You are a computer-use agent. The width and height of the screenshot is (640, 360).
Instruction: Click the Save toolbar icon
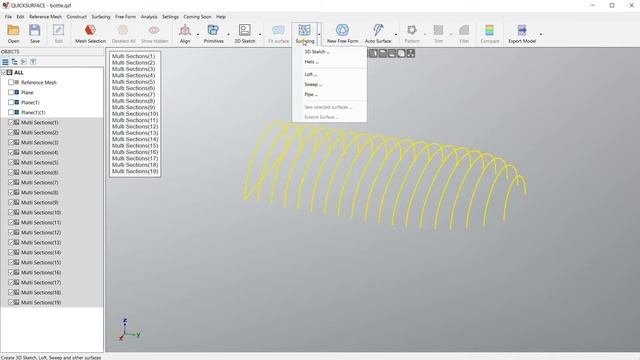coord(35,30)
